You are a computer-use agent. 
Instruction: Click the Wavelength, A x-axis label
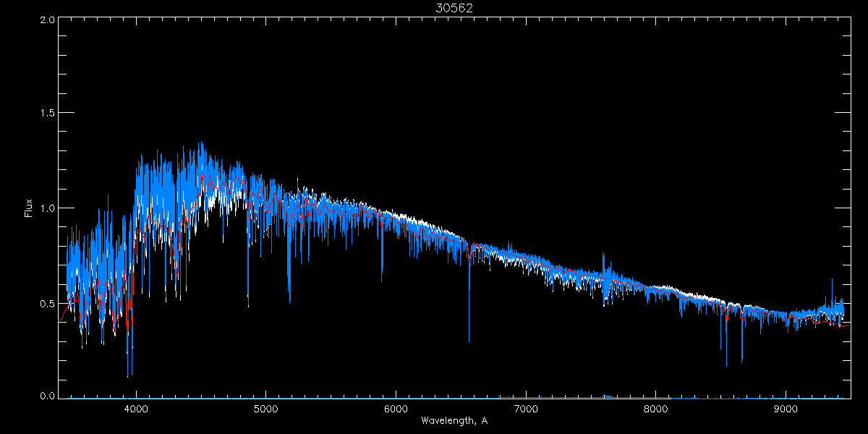(454, 421)
